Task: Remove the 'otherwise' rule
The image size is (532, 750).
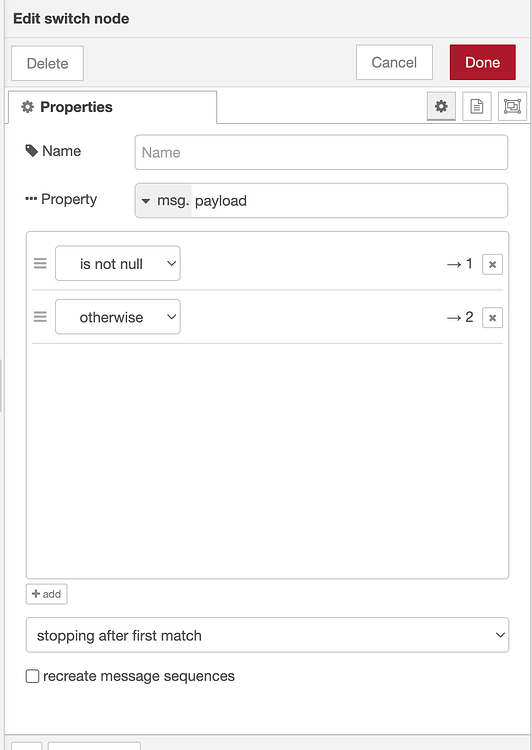Action: 492,318
